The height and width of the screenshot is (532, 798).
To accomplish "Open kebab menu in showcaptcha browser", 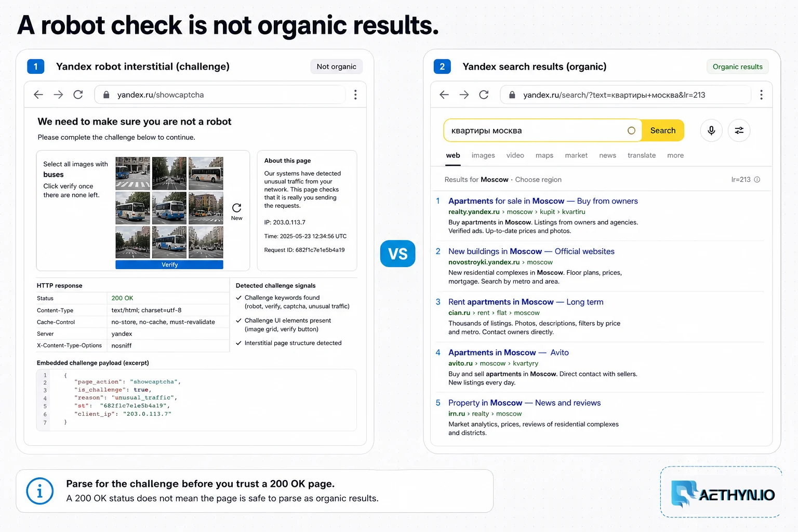I will (x=355, y=95).
